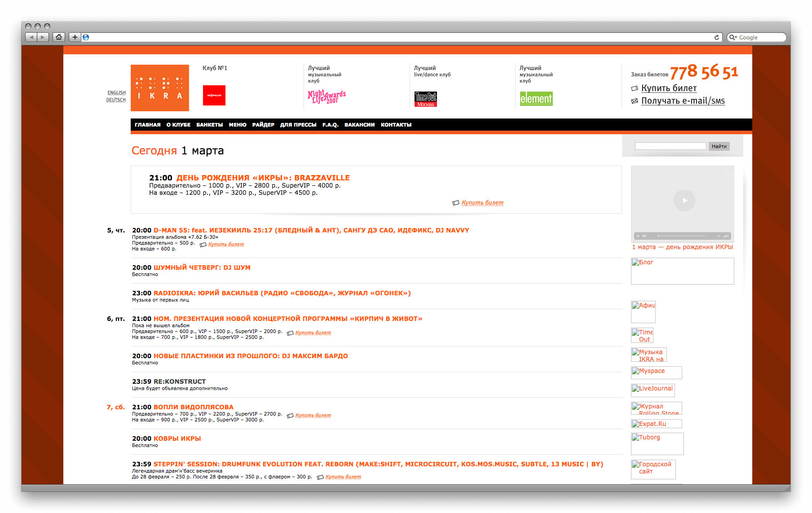Click the site search text field

(x=670, y=146)
